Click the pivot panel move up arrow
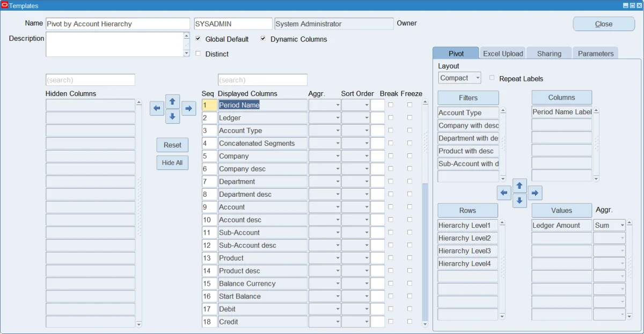This screenshot has width=644, height=334. (x=519, y=185)
